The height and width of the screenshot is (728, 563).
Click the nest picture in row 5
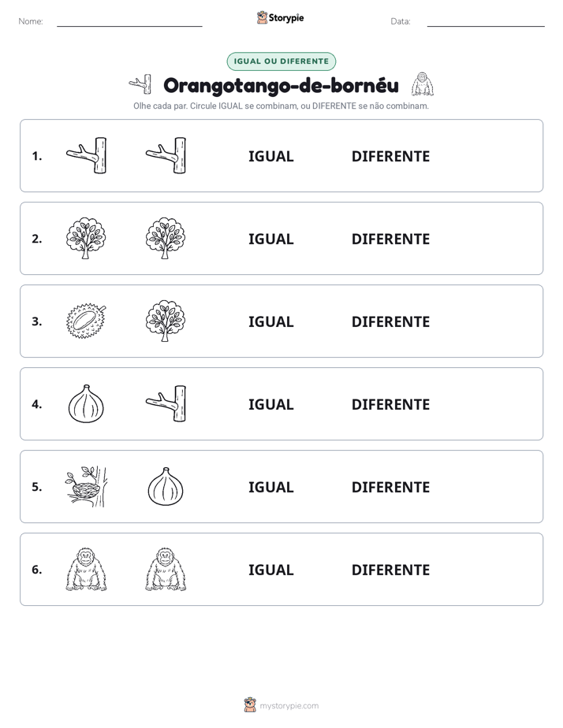(86, 487)
